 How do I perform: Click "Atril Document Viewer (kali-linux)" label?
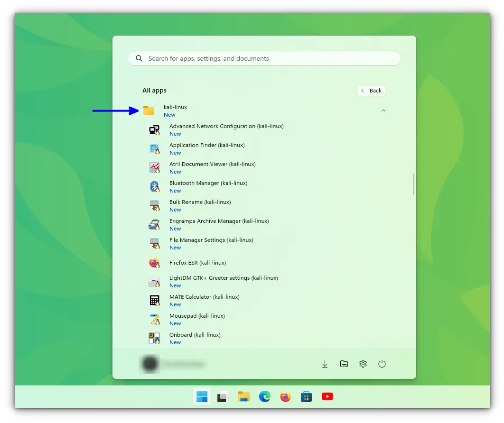[x=213, y=164]
